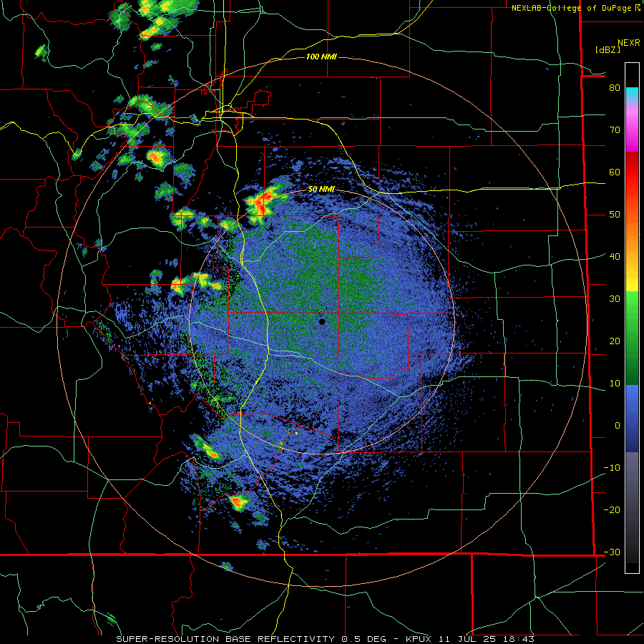Click the 100 NMI range ring label
Screen dimensions: 644x644
[321, 57]
